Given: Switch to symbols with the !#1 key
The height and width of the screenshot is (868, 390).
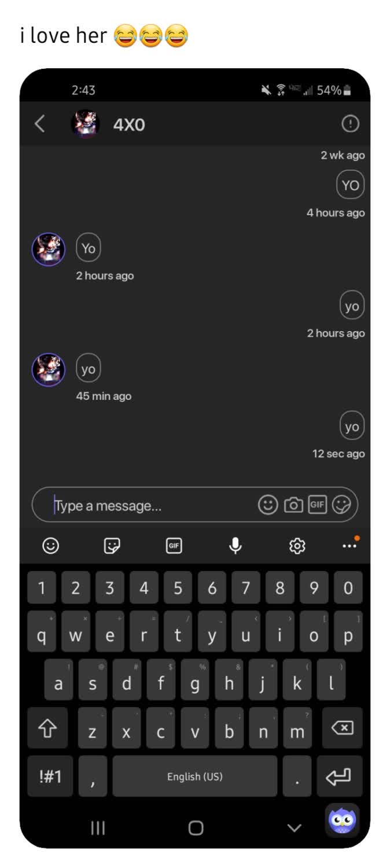Looking at the screenshot, I should point(50,777).
